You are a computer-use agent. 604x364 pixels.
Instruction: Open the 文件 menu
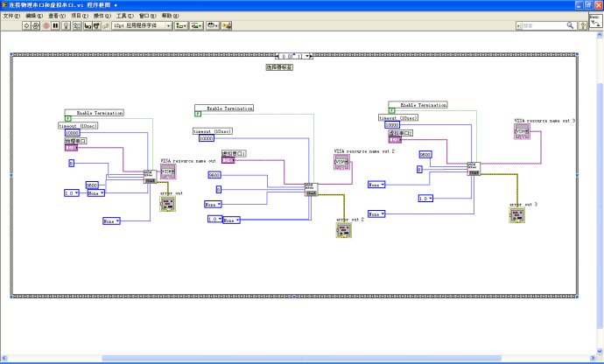10,16
